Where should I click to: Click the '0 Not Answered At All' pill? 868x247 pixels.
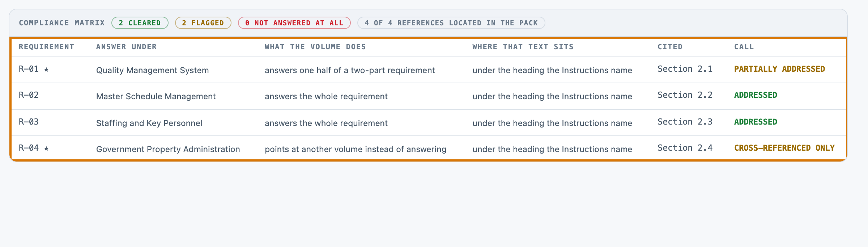294,23
